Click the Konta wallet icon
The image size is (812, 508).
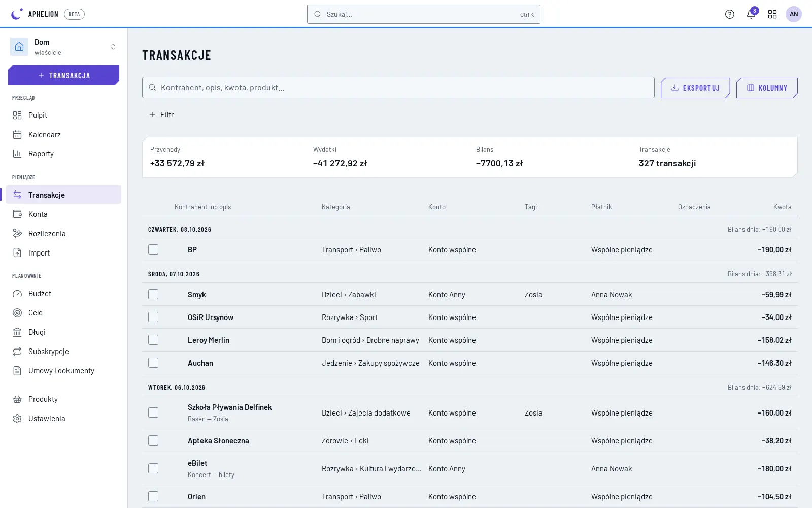[17, 214]
